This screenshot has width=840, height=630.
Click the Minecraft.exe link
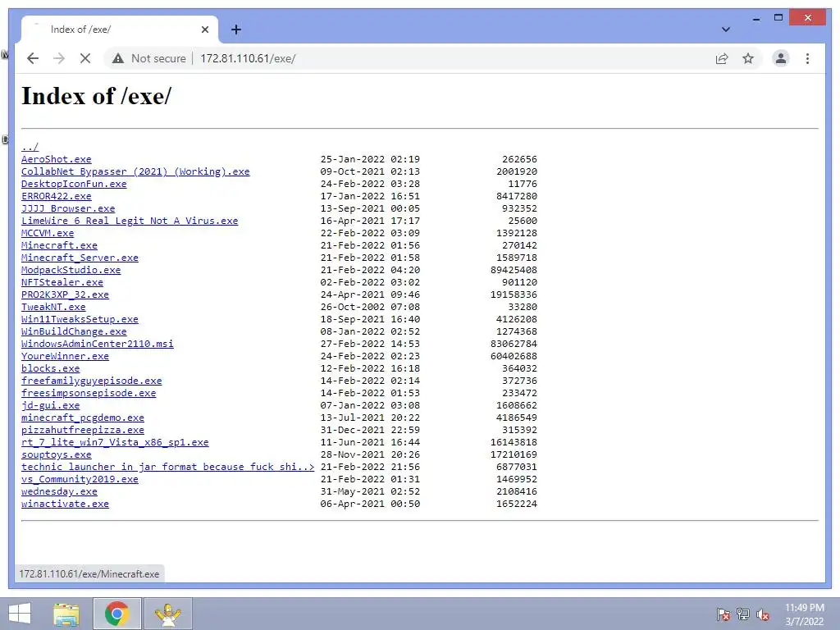[x=59, y=245]
